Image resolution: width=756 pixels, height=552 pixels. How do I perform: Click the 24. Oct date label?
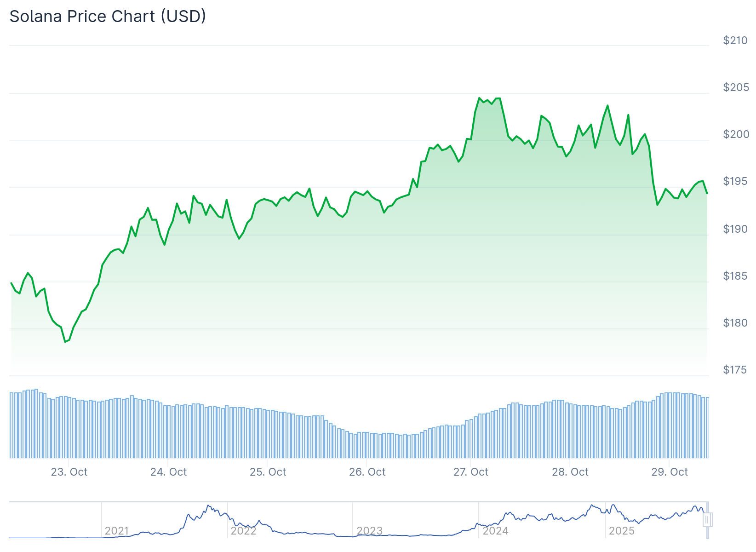[x=168, y=472]
